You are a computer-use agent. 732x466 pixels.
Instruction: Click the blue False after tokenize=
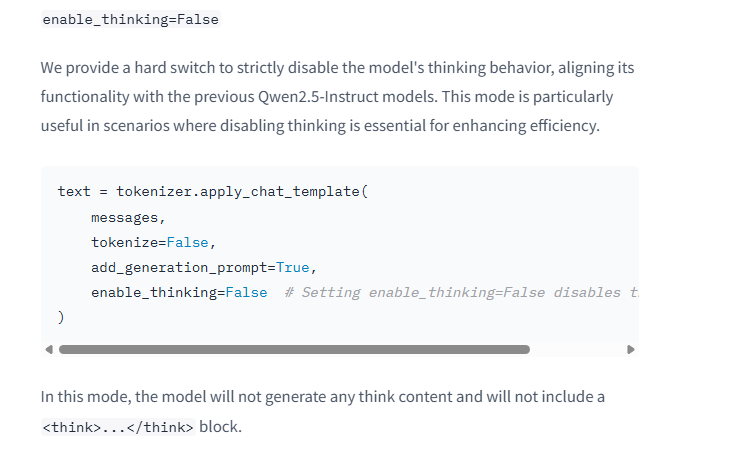187,242
